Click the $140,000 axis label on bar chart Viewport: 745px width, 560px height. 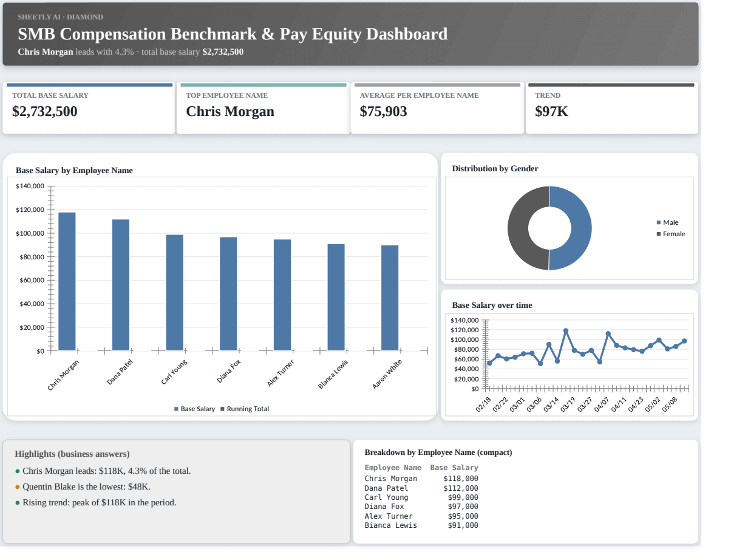pos(30,186)
